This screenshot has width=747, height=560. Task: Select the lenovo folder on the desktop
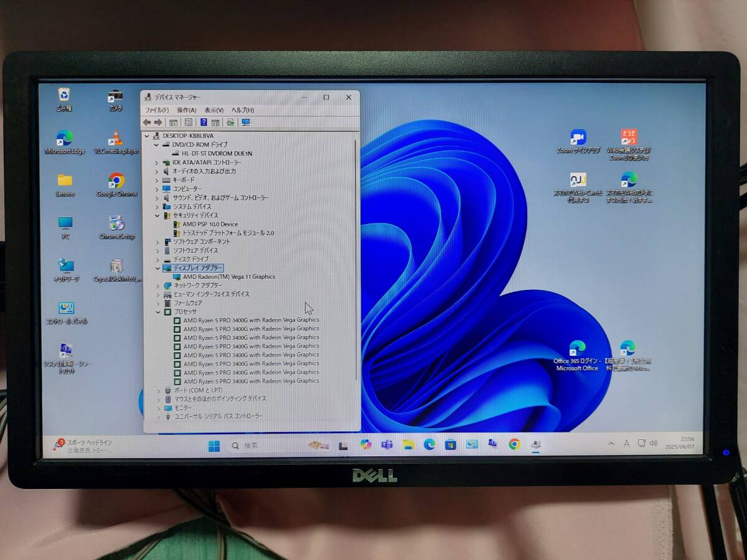[x=65, y=185]
